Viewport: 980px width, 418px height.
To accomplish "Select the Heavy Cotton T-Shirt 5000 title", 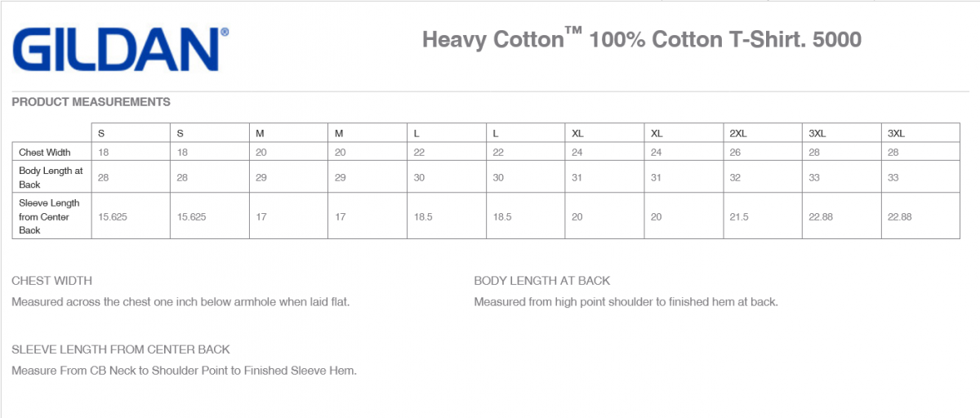I will tap(641, 39).
